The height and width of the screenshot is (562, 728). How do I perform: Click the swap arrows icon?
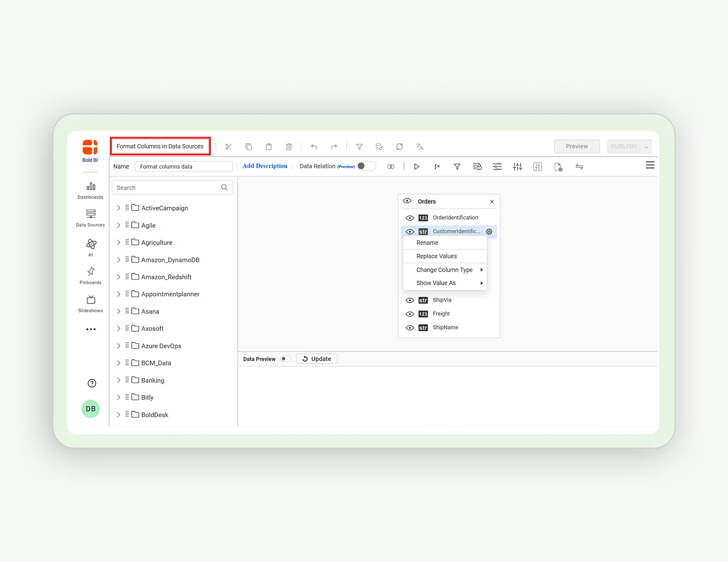(579, 167)
